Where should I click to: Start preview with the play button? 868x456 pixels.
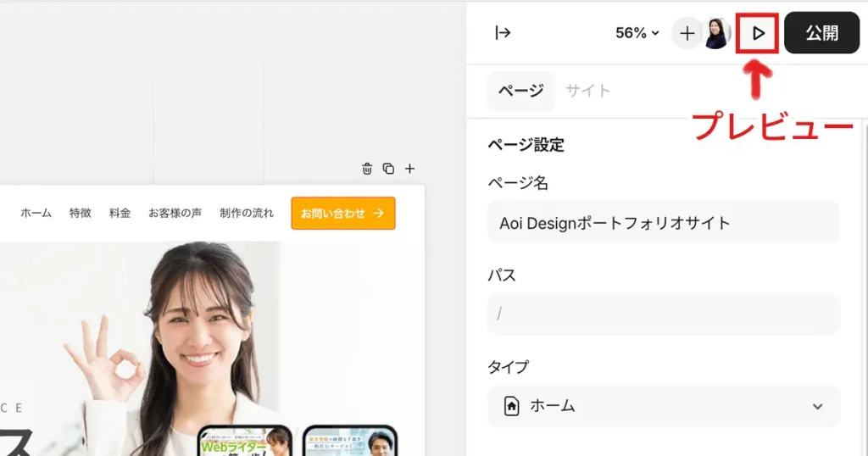coord(757,33)
